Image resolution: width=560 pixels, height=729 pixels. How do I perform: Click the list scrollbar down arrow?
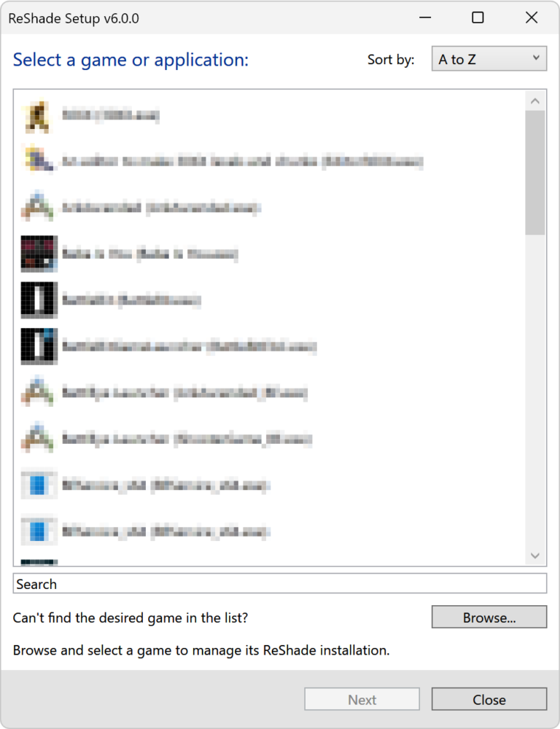[x=535, y=555]
